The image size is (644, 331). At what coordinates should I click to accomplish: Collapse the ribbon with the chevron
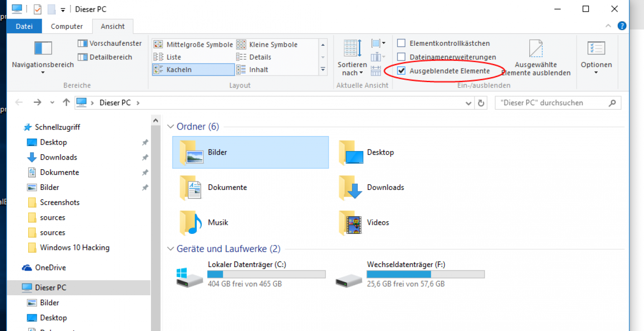point(609,26)
